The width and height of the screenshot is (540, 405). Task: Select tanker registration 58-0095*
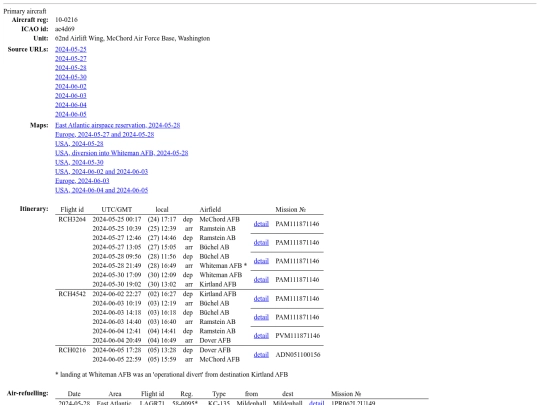[x=185, y=403]
